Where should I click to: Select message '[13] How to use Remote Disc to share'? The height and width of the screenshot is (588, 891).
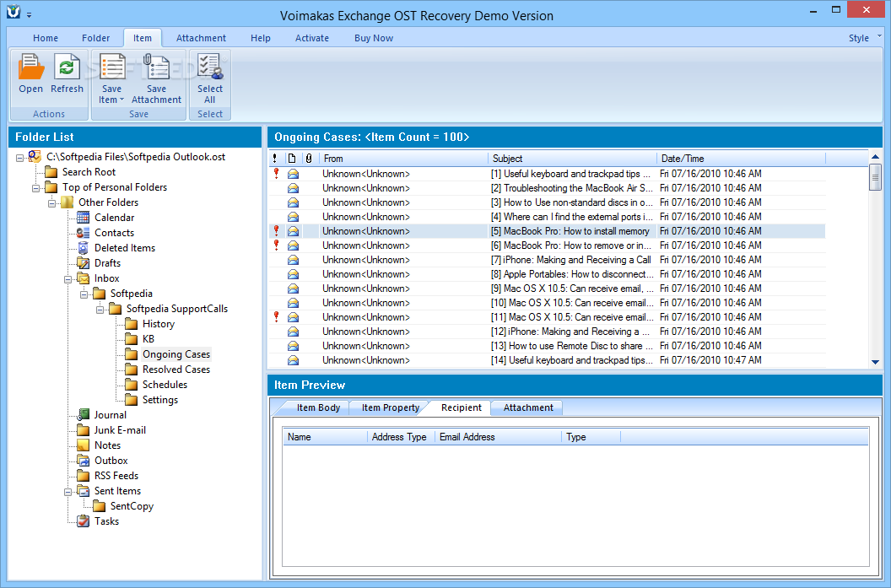coord(547,346)
